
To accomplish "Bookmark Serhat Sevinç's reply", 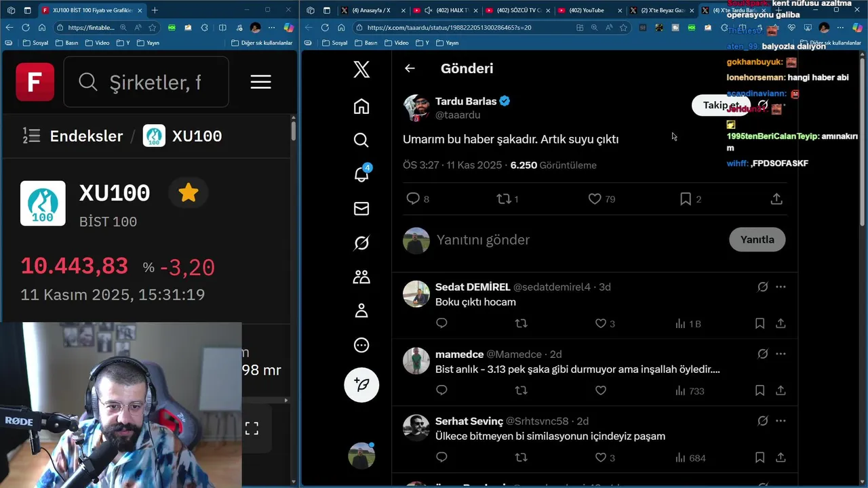I will point(759,458).
